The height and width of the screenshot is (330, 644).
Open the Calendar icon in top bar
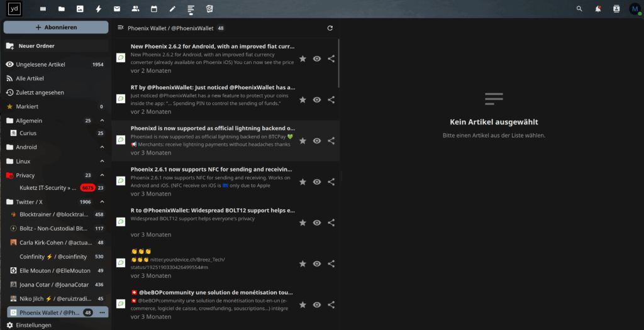pyautogui.click(x=154, y=9)
